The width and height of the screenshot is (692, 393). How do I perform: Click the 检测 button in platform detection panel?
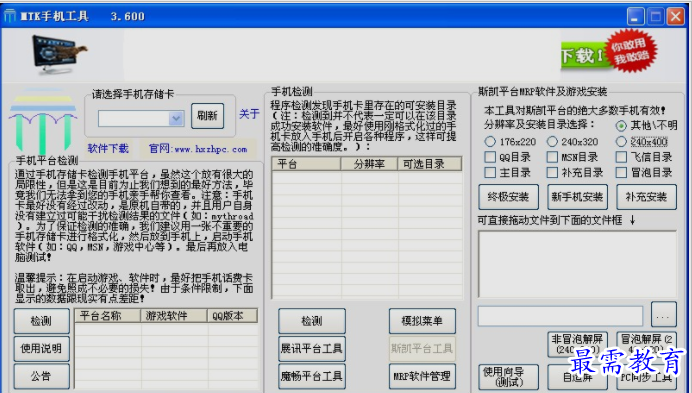[x=41, y=321]
